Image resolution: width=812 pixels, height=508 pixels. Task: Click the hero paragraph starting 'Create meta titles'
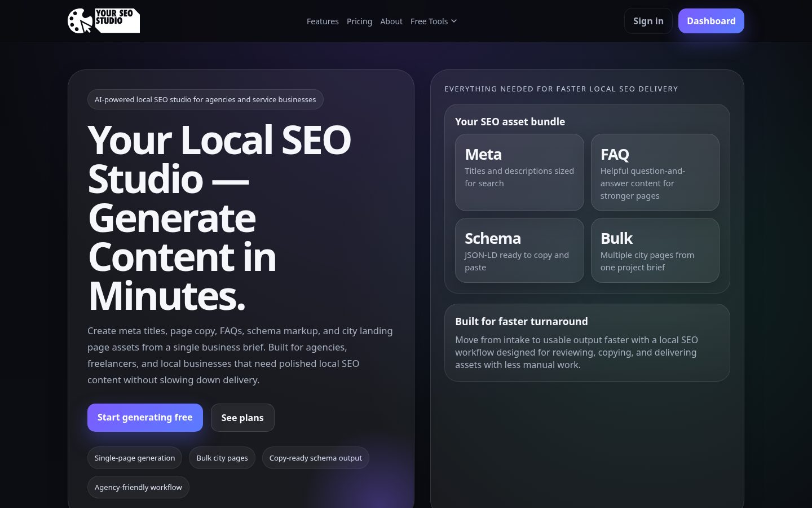point(240,355)
